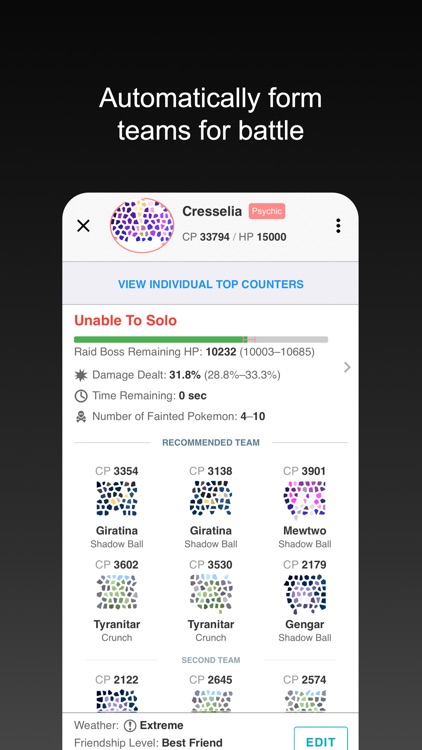
Task: Close the Cresselia raid view with X
Action: (x=83, y=226)
